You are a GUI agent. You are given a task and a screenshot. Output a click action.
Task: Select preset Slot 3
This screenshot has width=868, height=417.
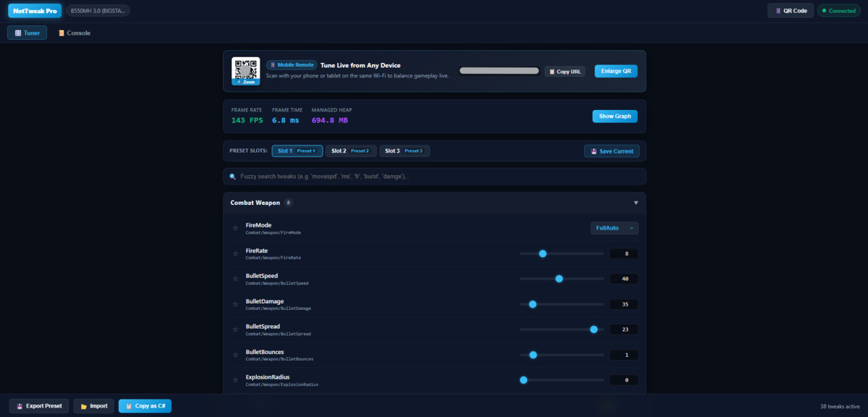(404, 151)
